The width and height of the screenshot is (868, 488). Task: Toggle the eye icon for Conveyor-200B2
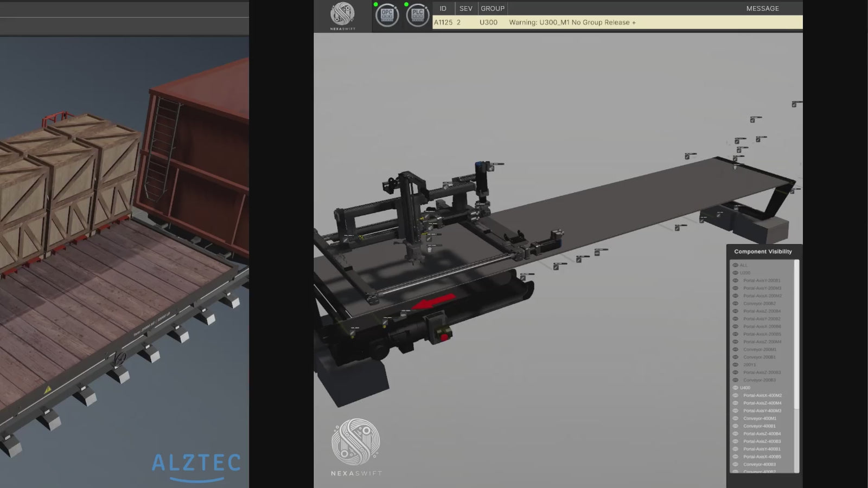coord(736,304)
